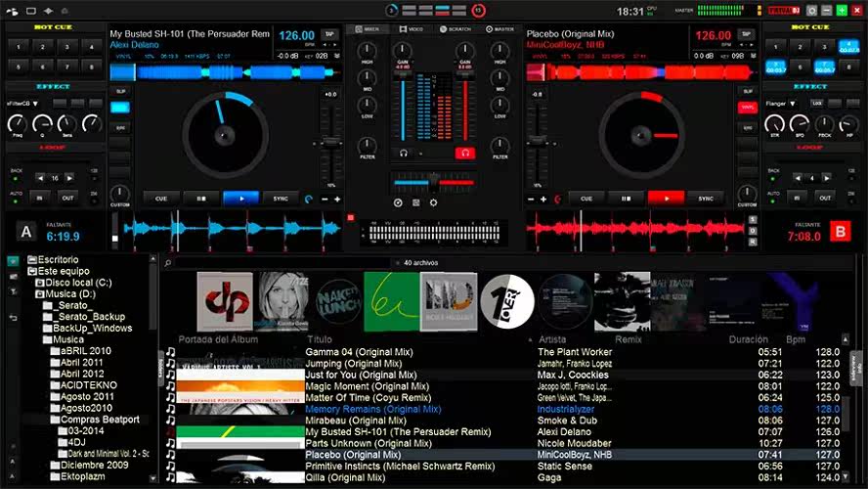The width and height of the screenshot is (868, 489).
Task: Open settings gear in top-right title bar
Action: 812,10
